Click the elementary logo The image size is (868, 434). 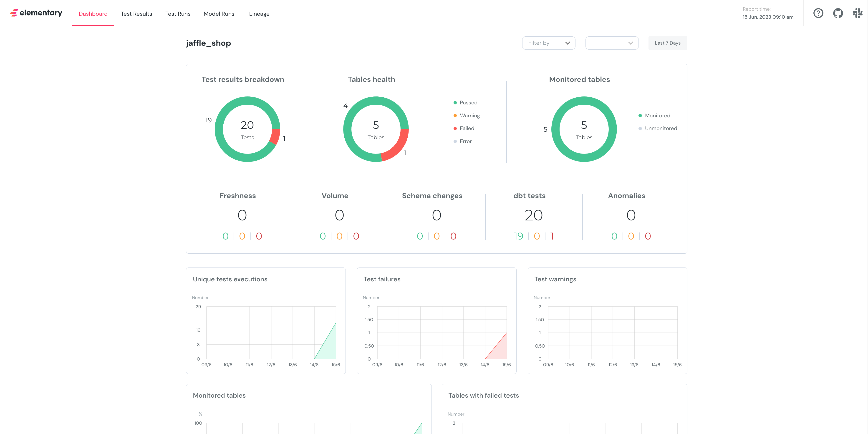pyautogui.click(x=36, y=13)
